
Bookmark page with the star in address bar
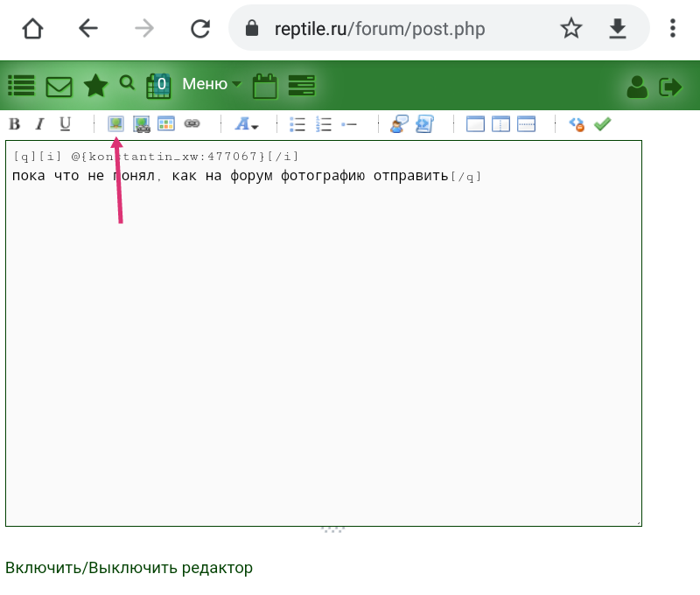click(571, 29)
